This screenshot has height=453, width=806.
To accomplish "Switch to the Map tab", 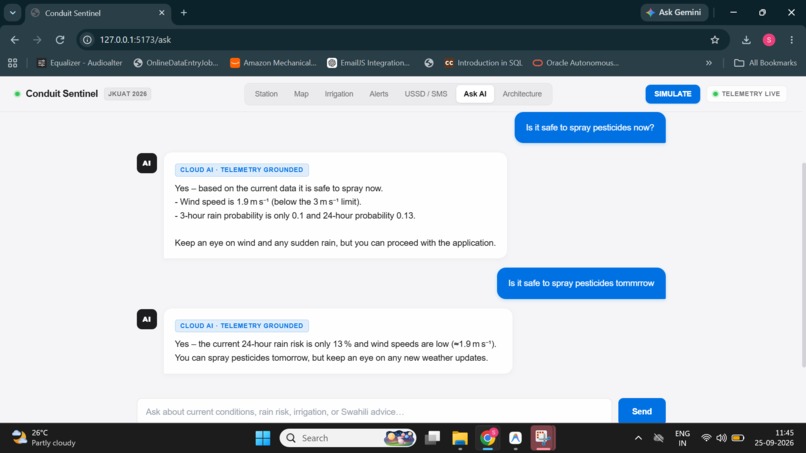I will click(301, 94).
